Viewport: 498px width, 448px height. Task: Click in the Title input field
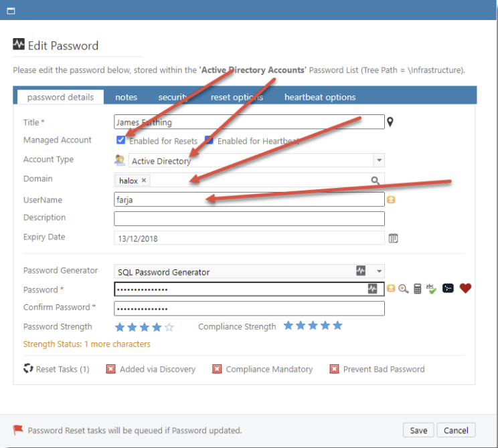click(249, 122)
